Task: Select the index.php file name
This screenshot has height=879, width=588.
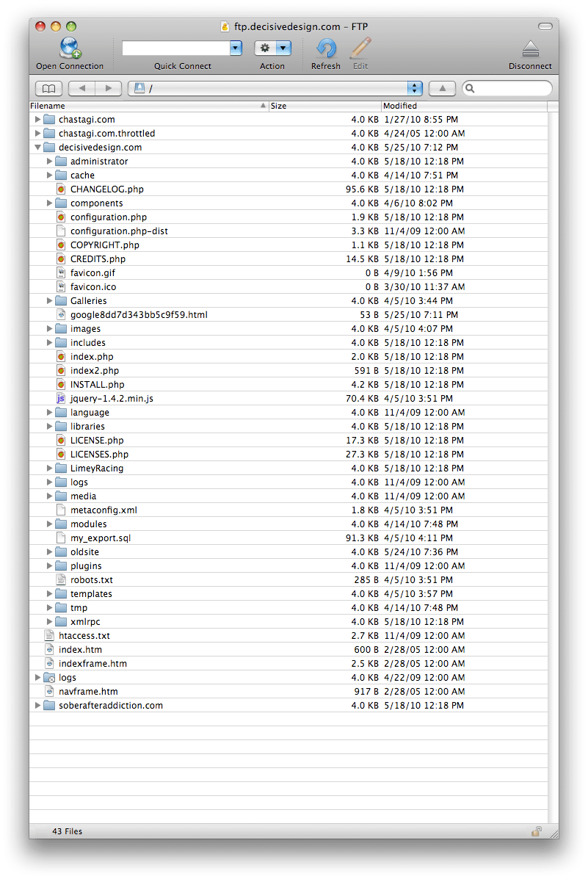Action: (x=92, y=357)
